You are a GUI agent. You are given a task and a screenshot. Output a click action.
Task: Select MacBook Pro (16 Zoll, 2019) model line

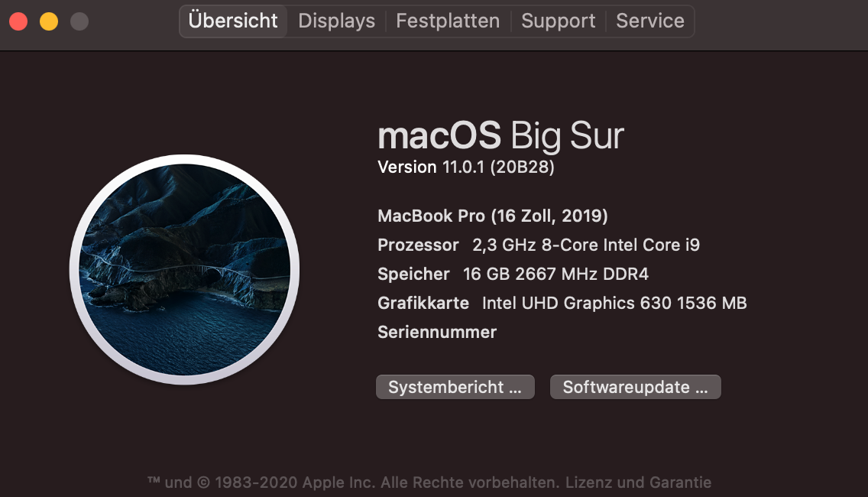[493, 216]
